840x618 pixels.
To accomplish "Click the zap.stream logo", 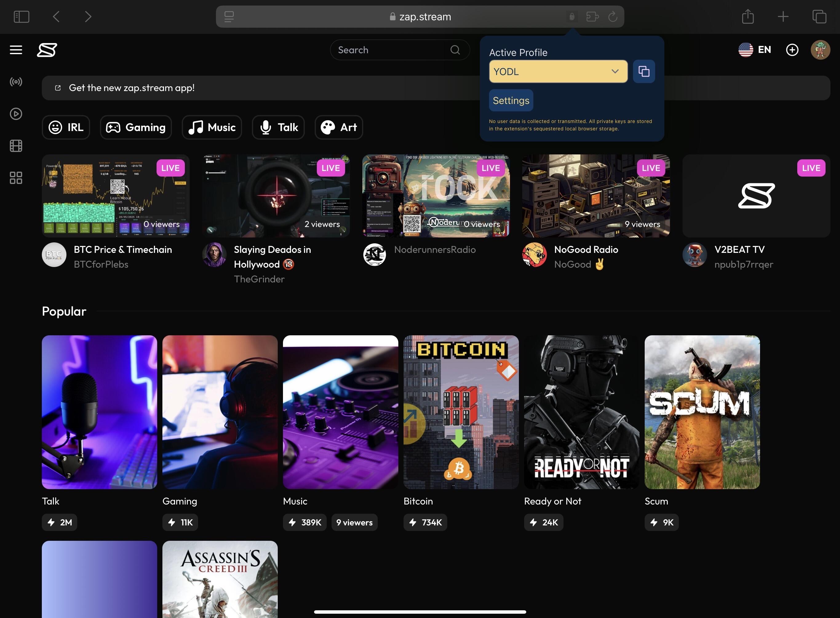I will (47, 50).
